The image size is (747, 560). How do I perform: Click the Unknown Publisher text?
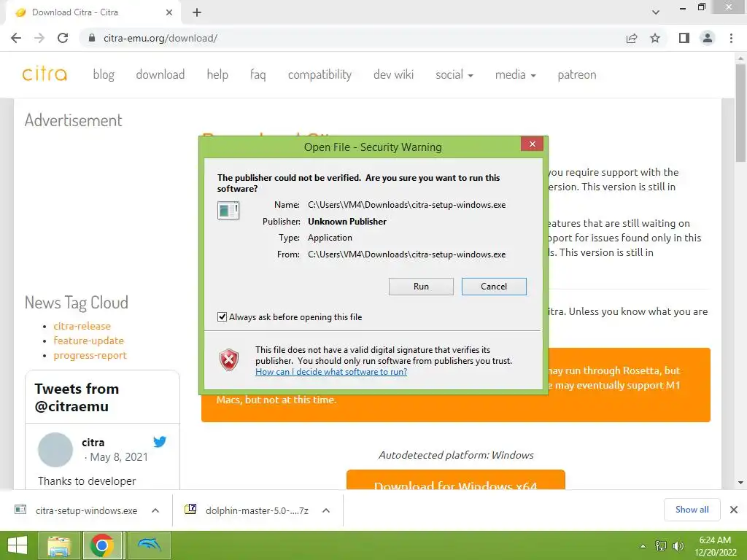(347, 222)
